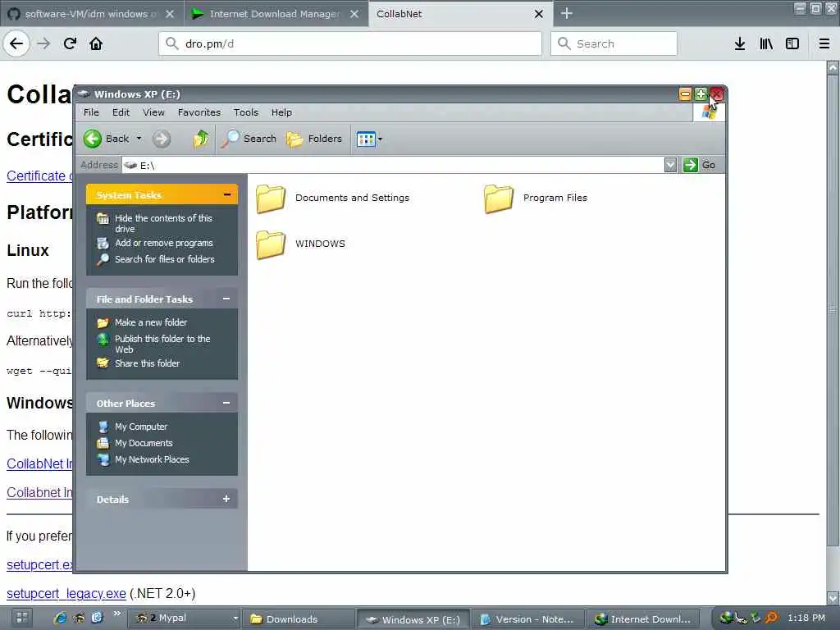Viewport: 840px width, 630px height.
Task: Open My Documents from Other Places
Action: [x=144, y=443]
